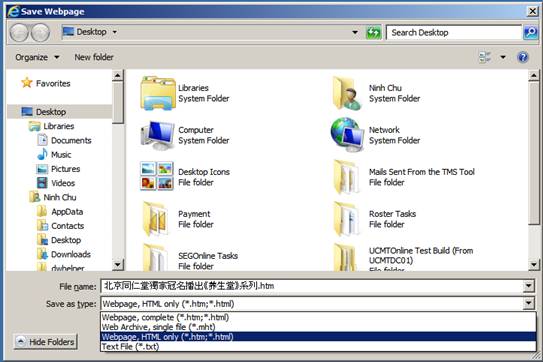Image resolution: width=543 pixels, height=362 pixels.
Task: Click the change view icon
Action: 485,57
